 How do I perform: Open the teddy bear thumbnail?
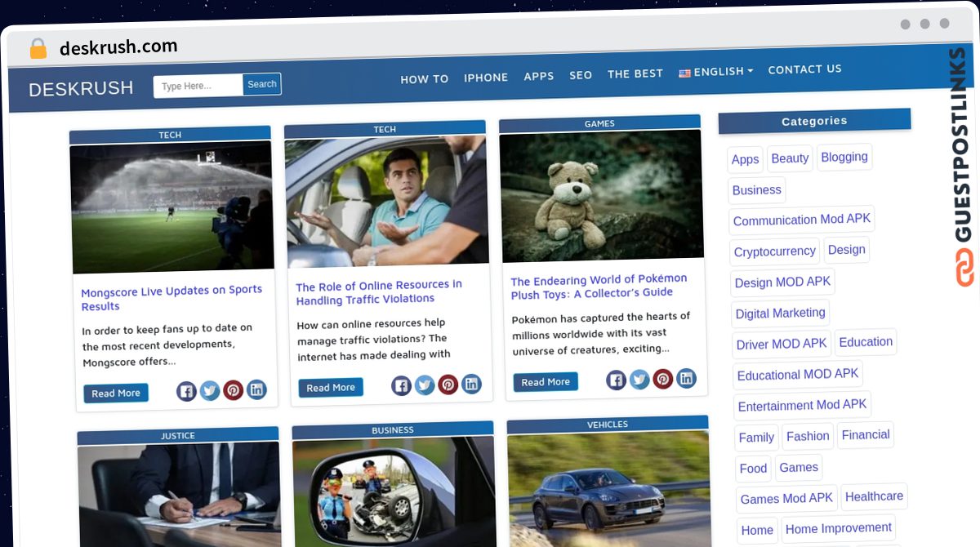click(x=602, y=194)
